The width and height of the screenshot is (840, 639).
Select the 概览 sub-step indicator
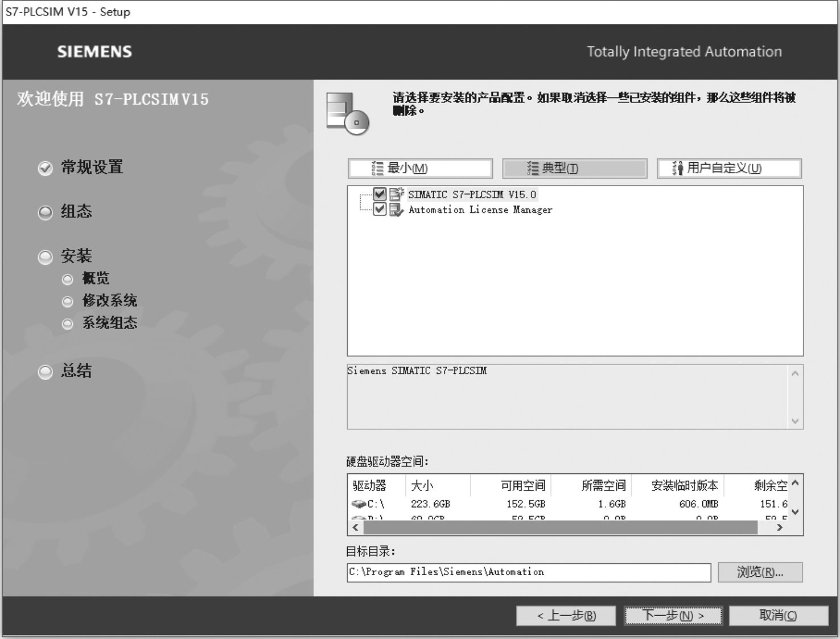(68, 280)
